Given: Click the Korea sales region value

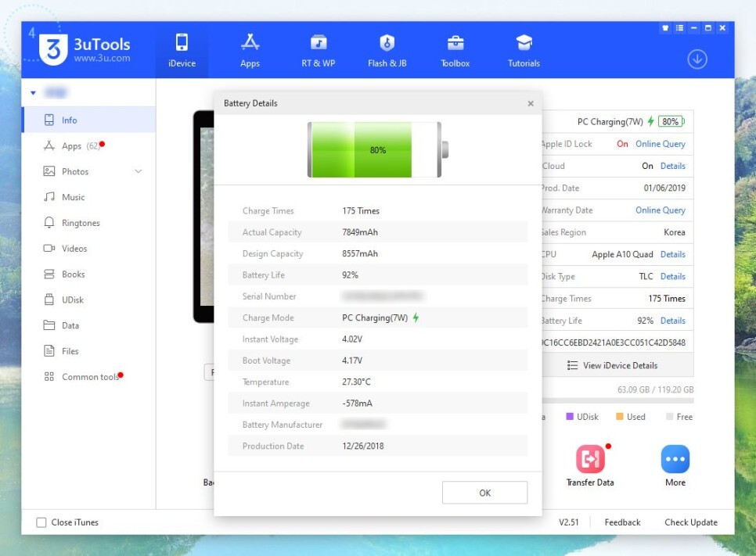Looking at the screenshot, I should [x=674, y=232].
